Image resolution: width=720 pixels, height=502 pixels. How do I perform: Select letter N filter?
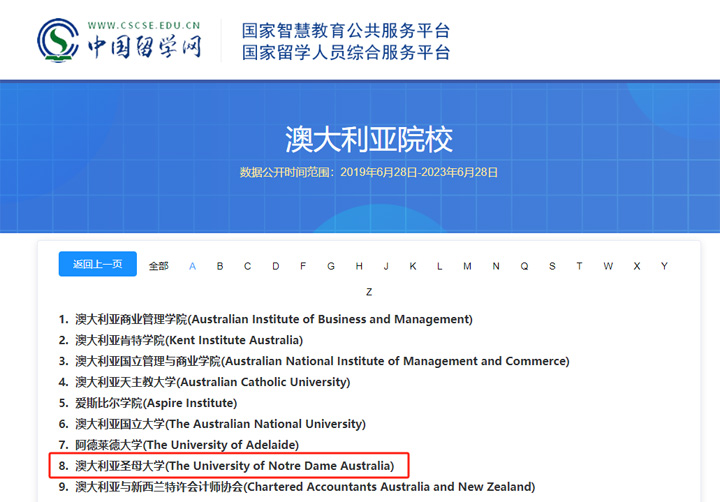[496, 266]
